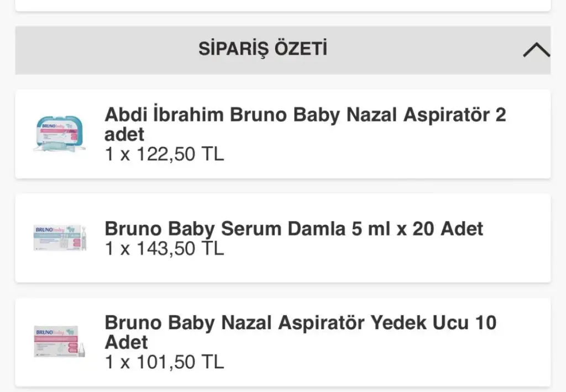Select the Bruno Baby Nazal Aspiratör Yedek Ucu title
This screenshot has width=566, height=392.
tap(300, 322)
